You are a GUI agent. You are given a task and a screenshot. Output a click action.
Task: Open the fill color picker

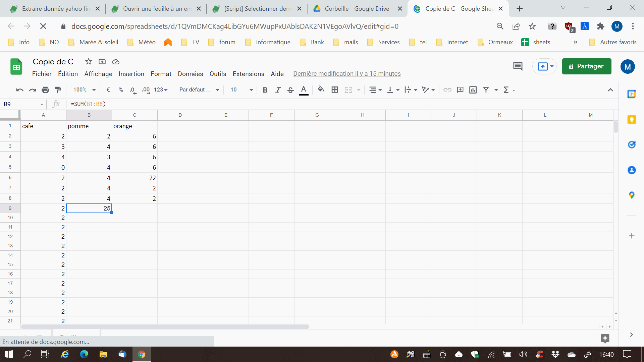(321, 90)
